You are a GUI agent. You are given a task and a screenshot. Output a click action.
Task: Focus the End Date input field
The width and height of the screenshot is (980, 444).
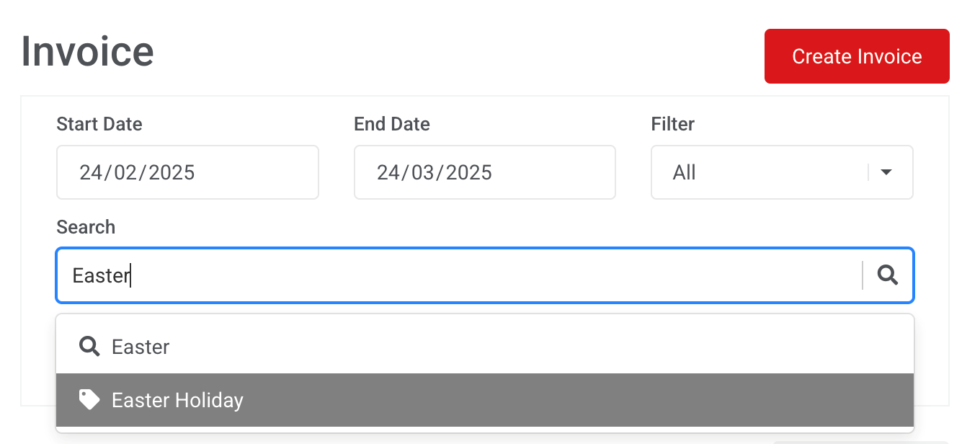[484, 172]
